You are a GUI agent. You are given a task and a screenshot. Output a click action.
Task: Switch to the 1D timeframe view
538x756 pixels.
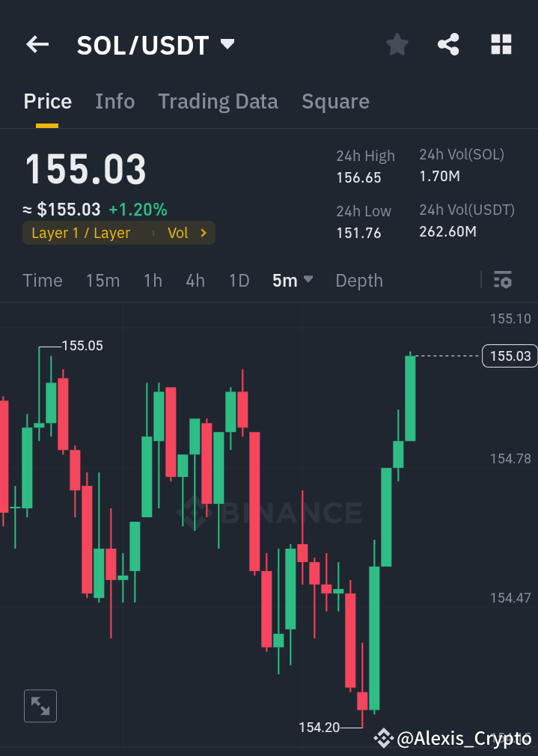click(239, 280)
